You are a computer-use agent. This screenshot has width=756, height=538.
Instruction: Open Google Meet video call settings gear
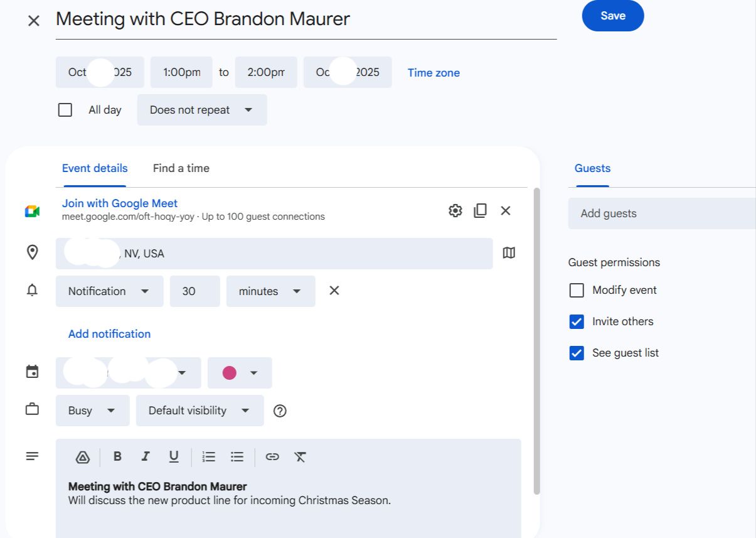click(x=455, y=211)
